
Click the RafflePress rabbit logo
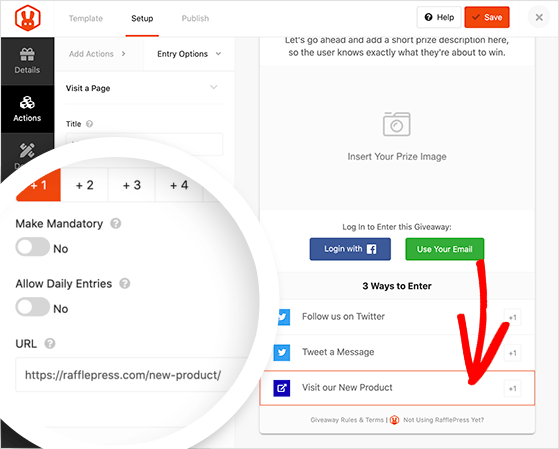click(27, 18)
